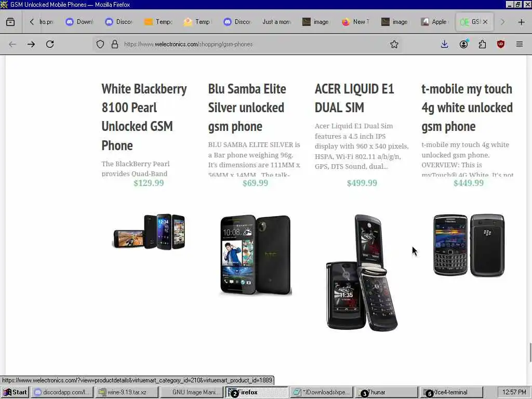Open the Motorola flip phone thumbnail
This screenshot has width=532, height=399.
[362, 272]
